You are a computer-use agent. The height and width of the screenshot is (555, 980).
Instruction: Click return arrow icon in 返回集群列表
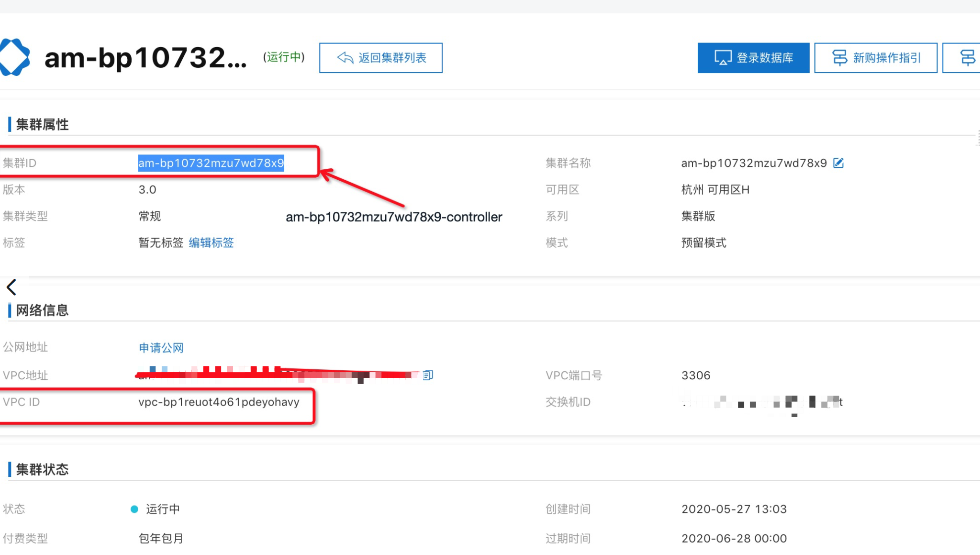point(345,58)
